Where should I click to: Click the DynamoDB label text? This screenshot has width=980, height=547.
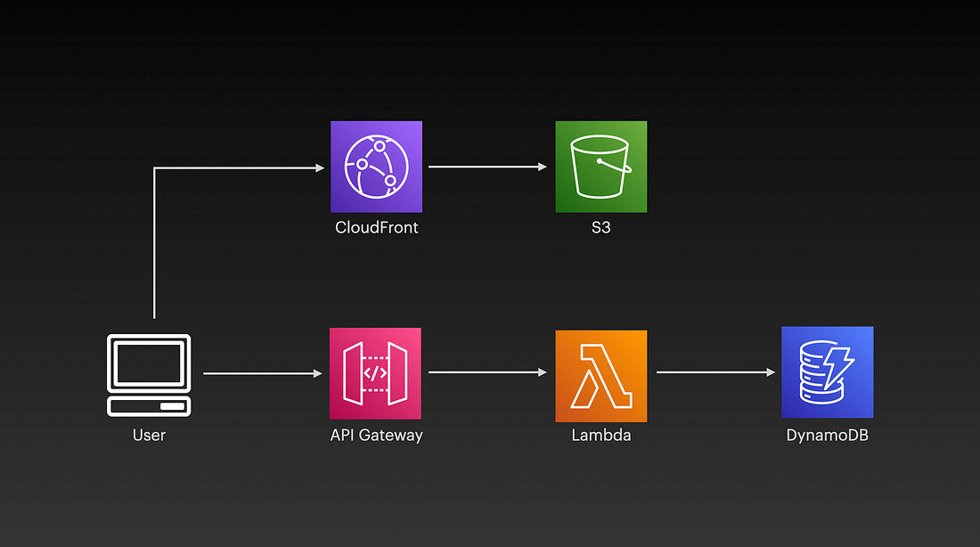click(x=828, y=436)
